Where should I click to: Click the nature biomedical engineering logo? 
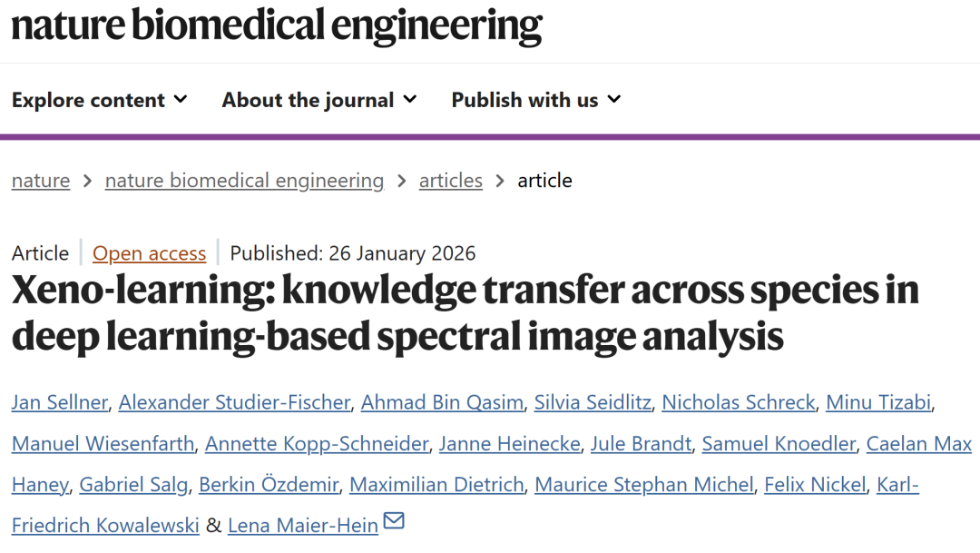coord(277,25)
